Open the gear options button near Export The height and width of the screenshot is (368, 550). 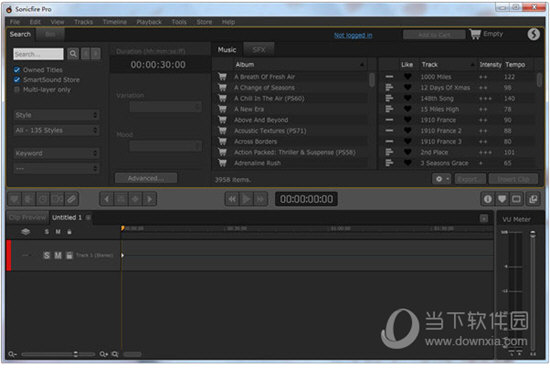441,179
